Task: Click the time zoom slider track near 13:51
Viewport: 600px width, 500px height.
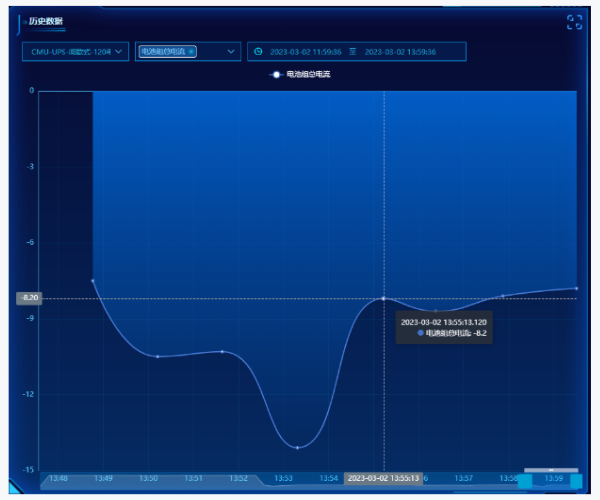Action: tap(194, 479)
